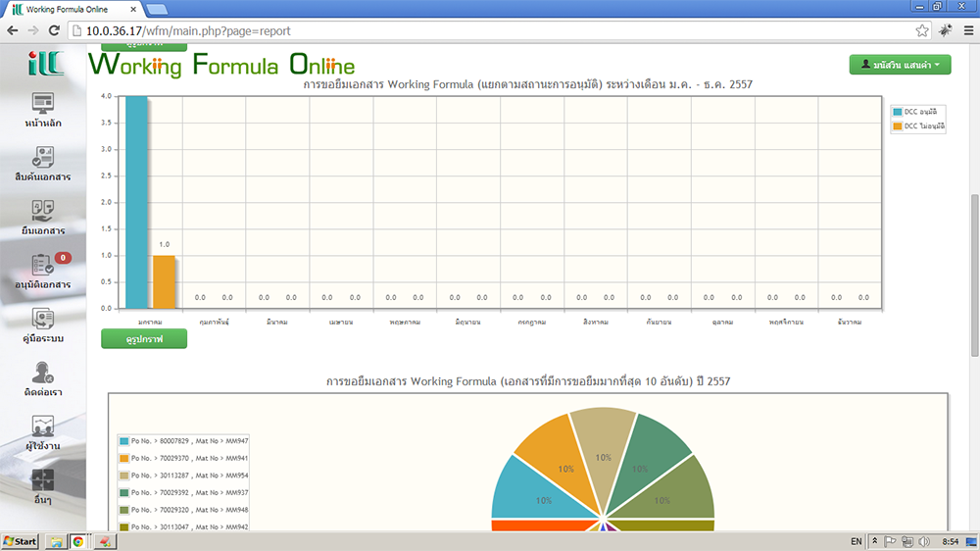This screenshot has width=980, height=551.
Task: Click the red 0 notification badge
Action: (63, 258)
